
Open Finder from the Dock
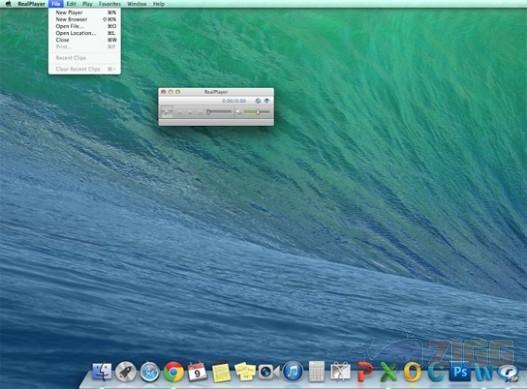[102, 372]
